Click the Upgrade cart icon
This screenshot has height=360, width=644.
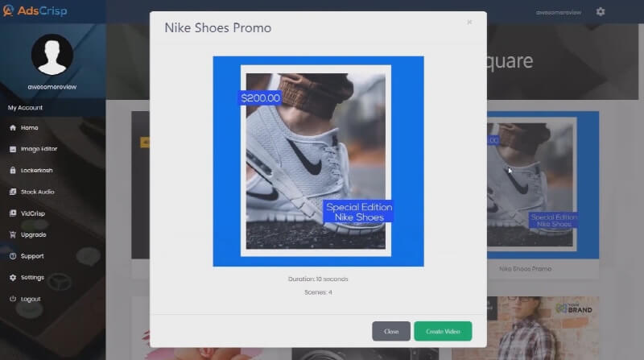click(13, 234)
